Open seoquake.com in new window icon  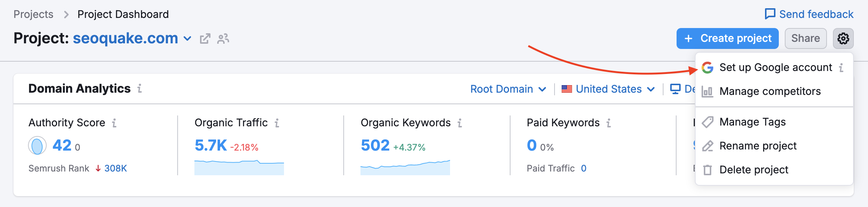(x=205, y=38)
